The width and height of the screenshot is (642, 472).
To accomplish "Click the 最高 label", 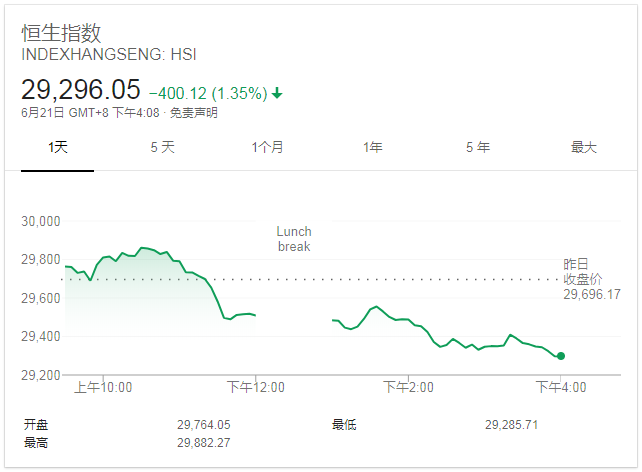I will point(36,443).
